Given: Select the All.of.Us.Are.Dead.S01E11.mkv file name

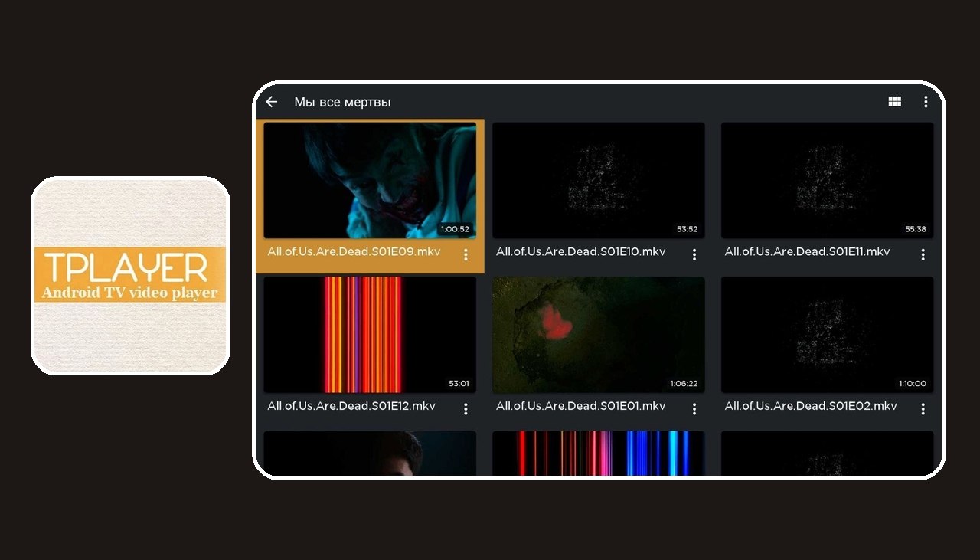Looking at the screenshot, I should [x=808, y=251].
